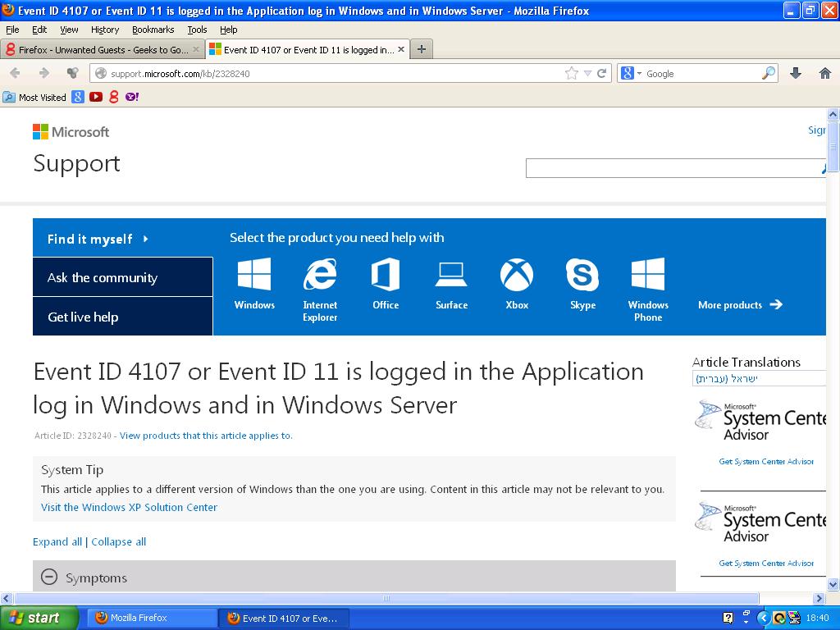Visit the Windows XP Solution Center link

tap(129, 507)
